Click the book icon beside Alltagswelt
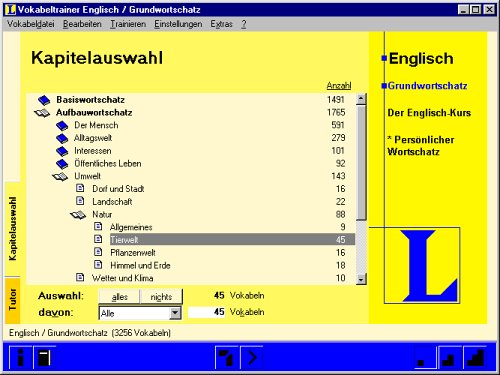Viewport: 500px width, 375px height. pos(62,138)
